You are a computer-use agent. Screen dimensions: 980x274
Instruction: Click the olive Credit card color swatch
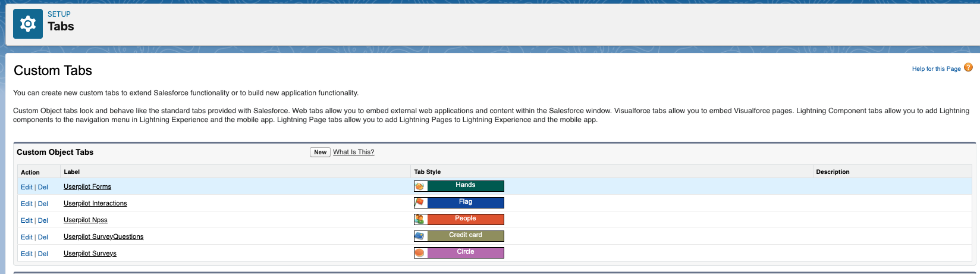(x=466, y=236)
